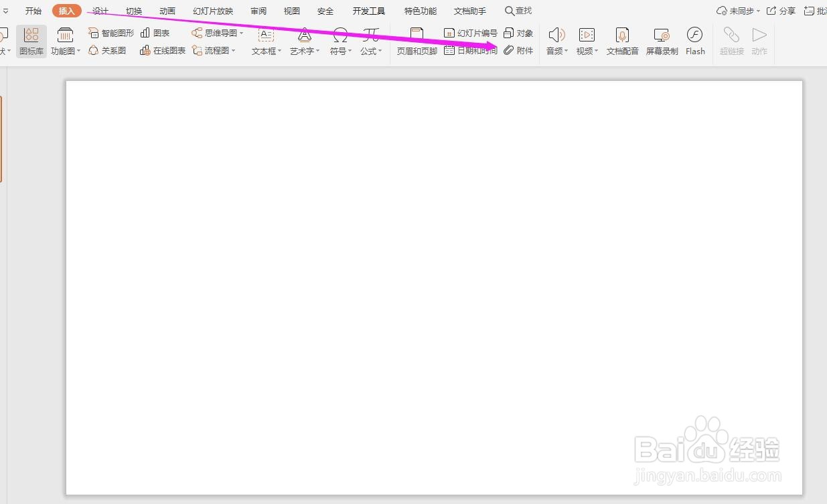
Task: Click on the blank slide canvas
Action: (x=434, y=288)
